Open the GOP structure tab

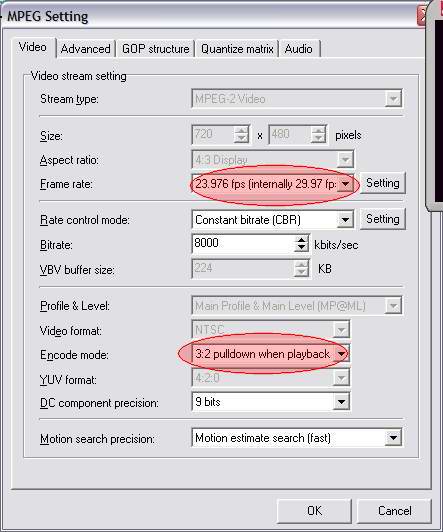coord(155,49)
